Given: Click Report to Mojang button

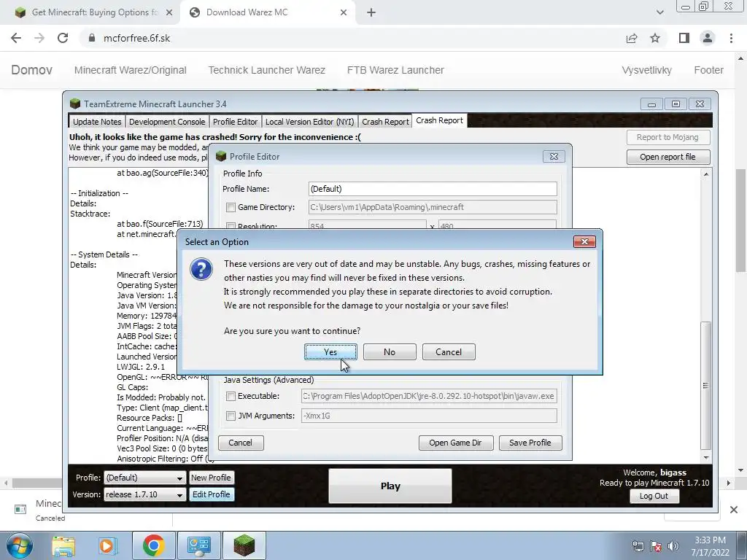Looking at the screenshot, I should pyautogui.click(x=668, y=137).
